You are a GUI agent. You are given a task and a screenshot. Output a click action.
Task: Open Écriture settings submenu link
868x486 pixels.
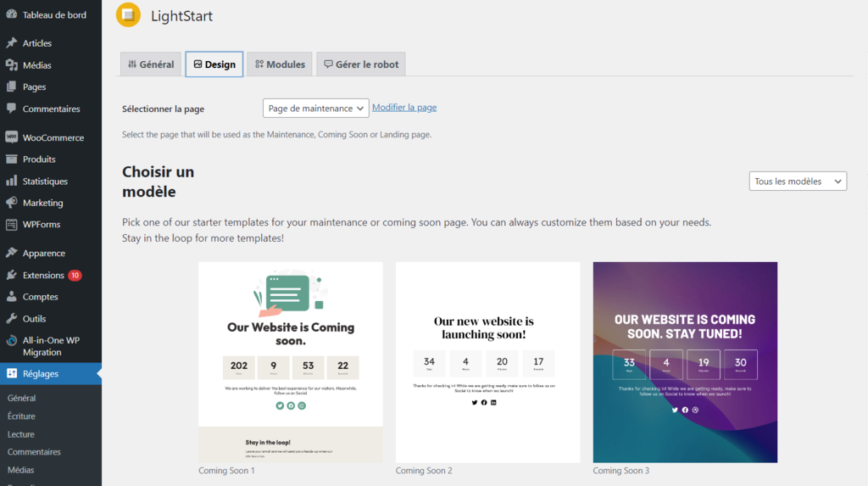click(x=21, y=416)
